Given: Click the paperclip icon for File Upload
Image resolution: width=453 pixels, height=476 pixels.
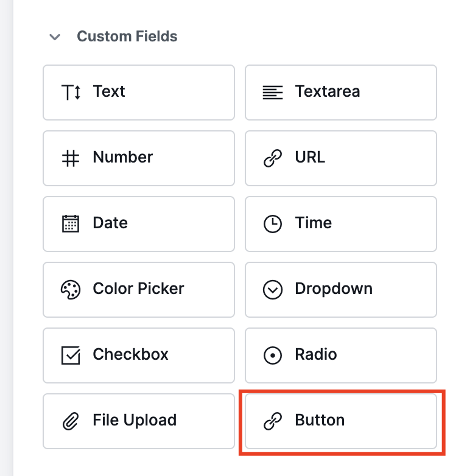Looking at the screenshot, I should [71, 421].
